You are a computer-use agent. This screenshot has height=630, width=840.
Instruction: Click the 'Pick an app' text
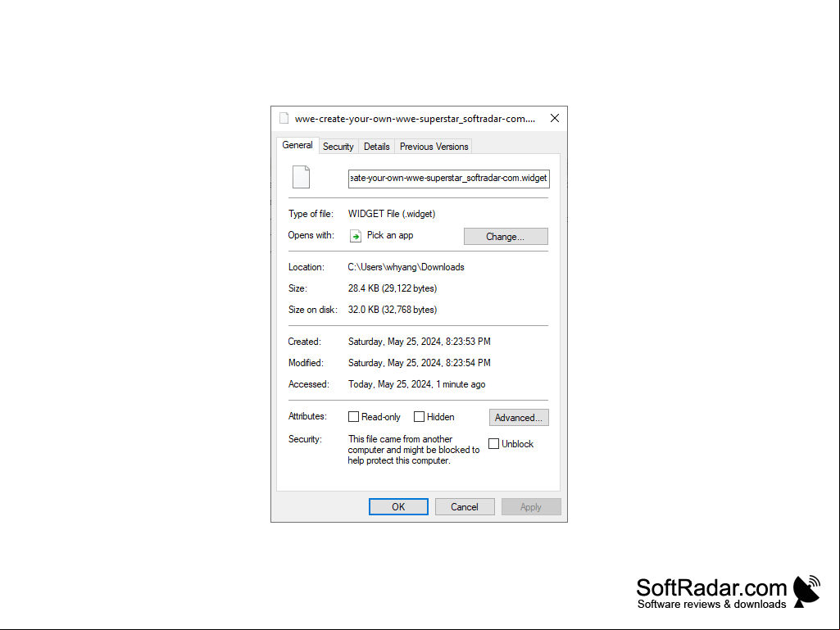pos(390,235)
